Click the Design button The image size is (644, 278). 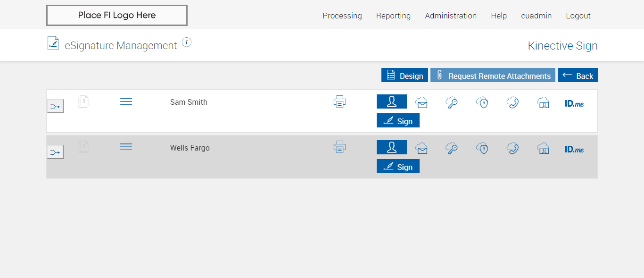(x=405, y=76)
